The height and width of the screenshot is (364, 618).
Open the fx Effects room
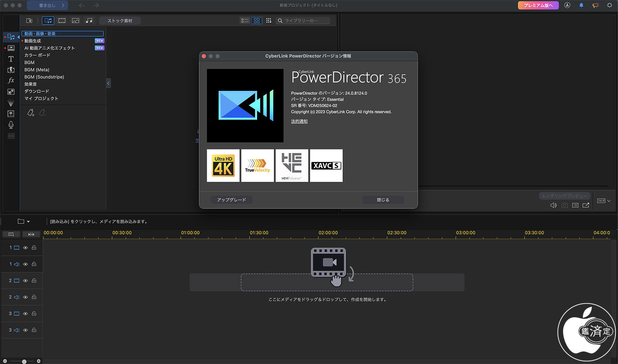[x=11, y=81]
